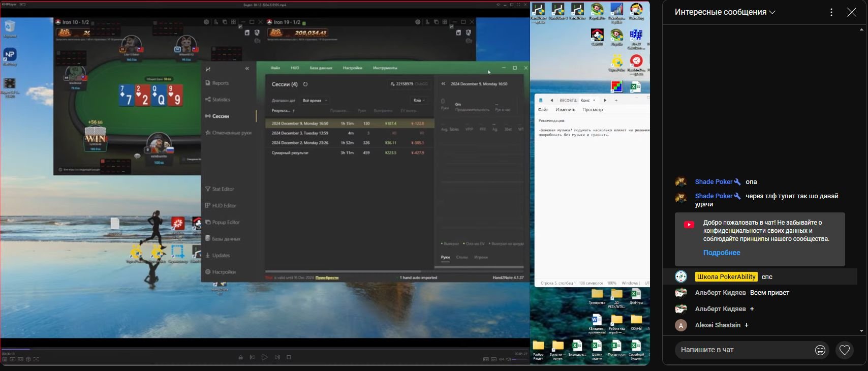Adjust the KMPlayer volume slider
The height and width of the screenshot is (371, 868).
pyautogui.click(x=520, y=359)
